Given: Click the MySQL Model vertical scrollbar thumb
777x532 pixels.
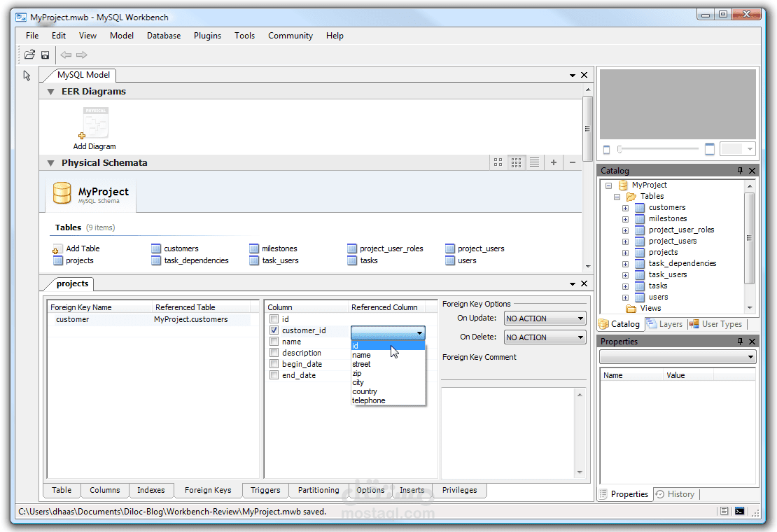Looking at the screenshot, I should click(587, 129).
